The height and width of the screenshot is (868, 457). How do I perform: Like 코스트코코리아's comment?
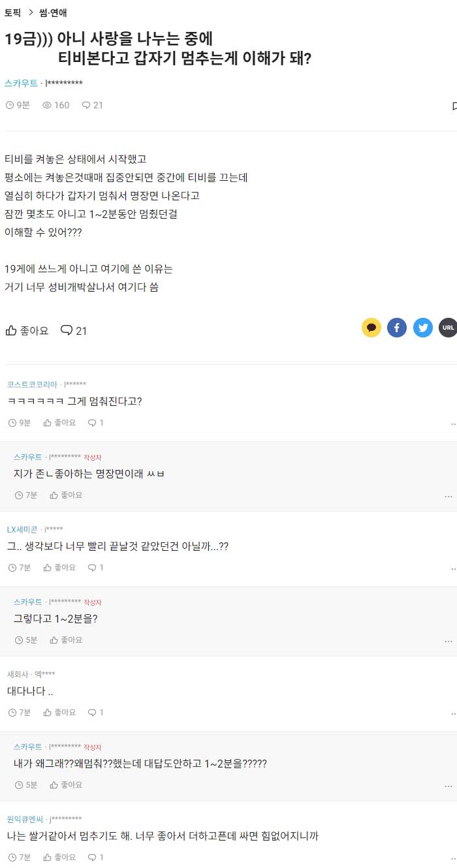[59, 423]
